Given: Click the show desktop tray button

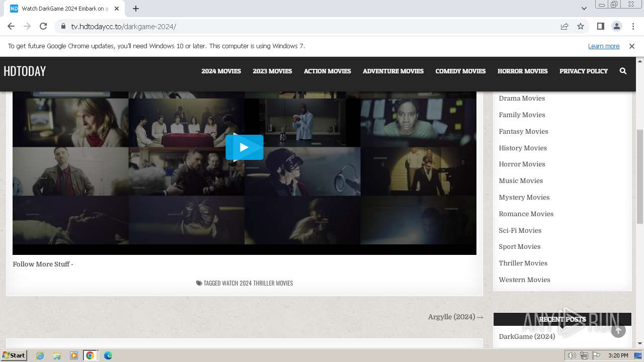Looking at the screenshot, I should (x=638, y=355).
